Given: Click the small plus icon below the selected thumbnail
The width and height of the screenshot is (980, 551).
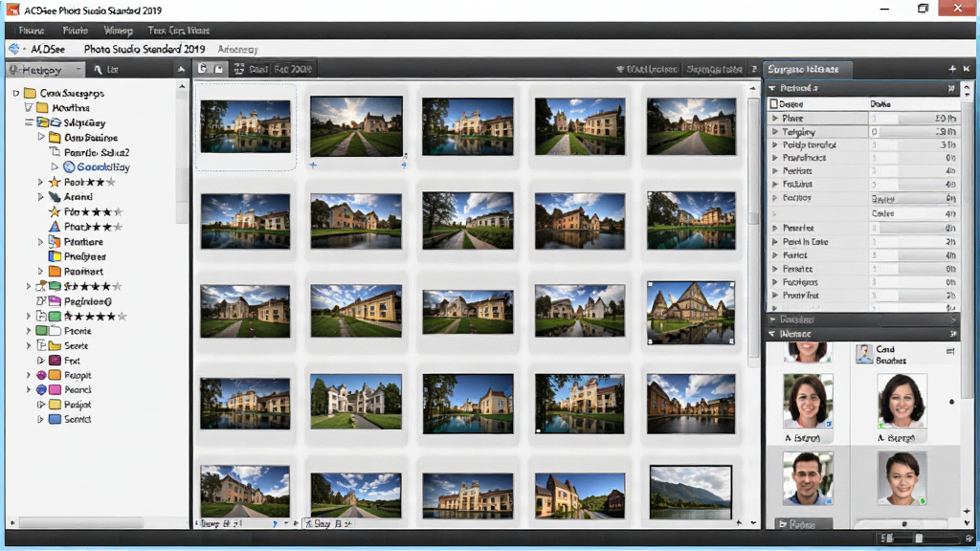Looking at the screenshot, I should click(x=313, y=165).
